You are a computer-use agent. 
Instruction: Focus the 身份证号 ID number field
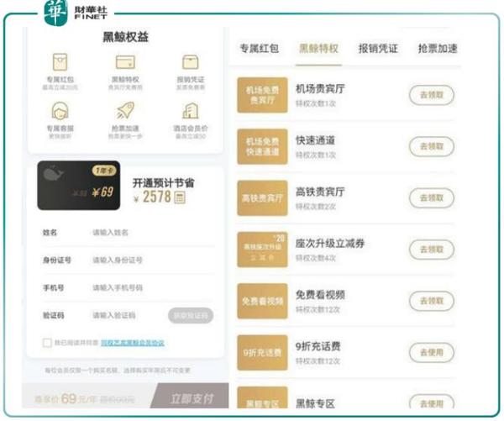pyautogui.click(x=151, y=260)
